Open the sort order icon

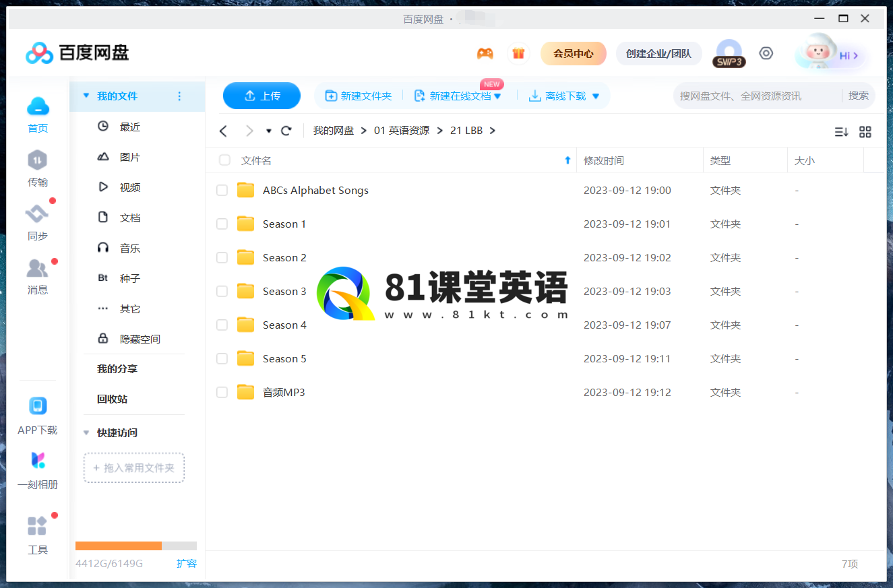841,132
